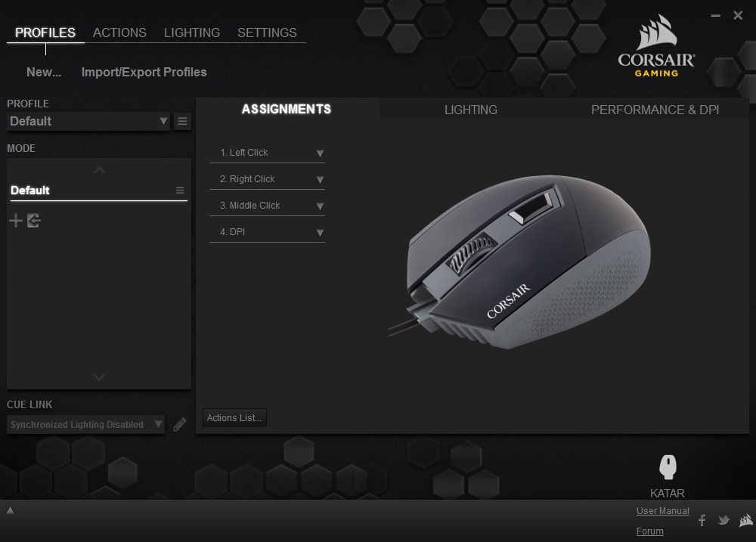
Task: Open Corsair Twitter page icon
Action: pos(723,520)
